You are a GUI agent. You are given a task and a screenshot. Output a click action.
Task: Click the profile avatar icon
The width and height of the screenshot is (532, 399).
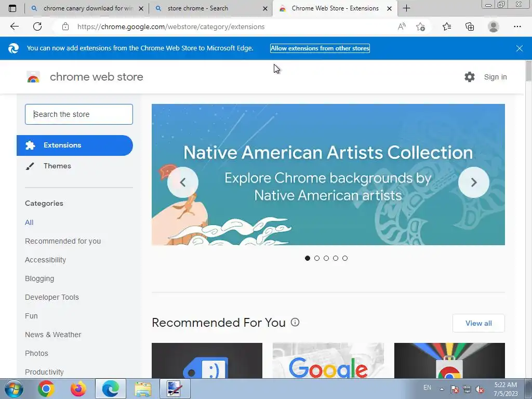coord(494,26)
